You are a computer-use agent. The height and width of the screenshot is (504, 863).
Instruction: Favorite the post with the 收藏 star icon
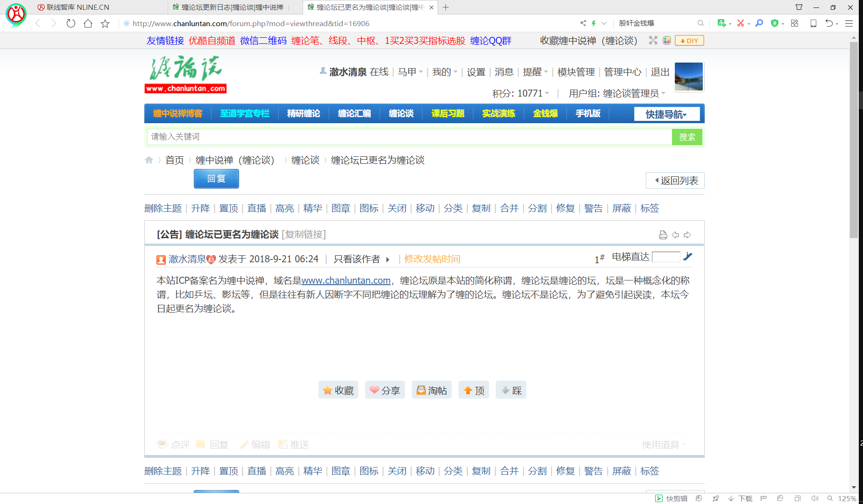click(338, 390)
